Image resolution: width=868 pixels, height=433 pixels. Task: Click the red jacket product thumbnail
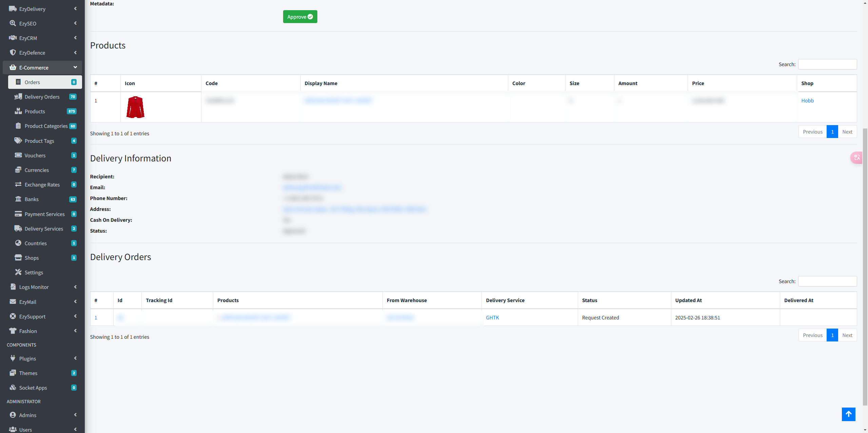pos(135,107)
